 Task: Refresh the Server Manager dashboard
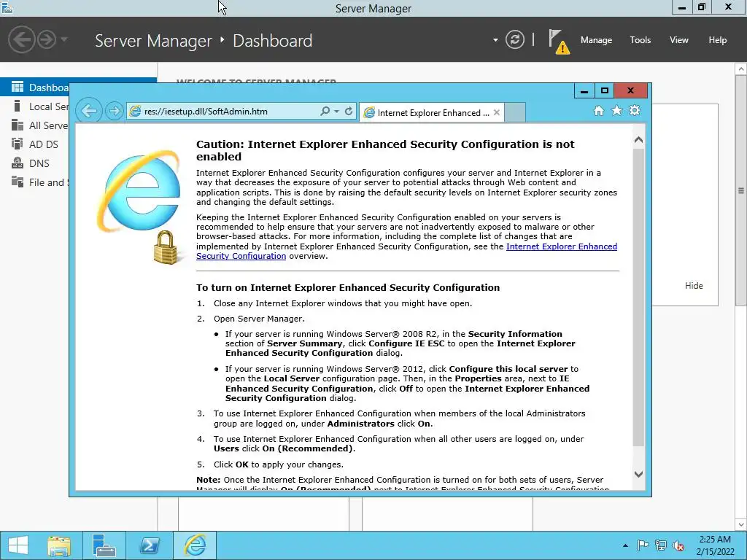coord(514,39)
